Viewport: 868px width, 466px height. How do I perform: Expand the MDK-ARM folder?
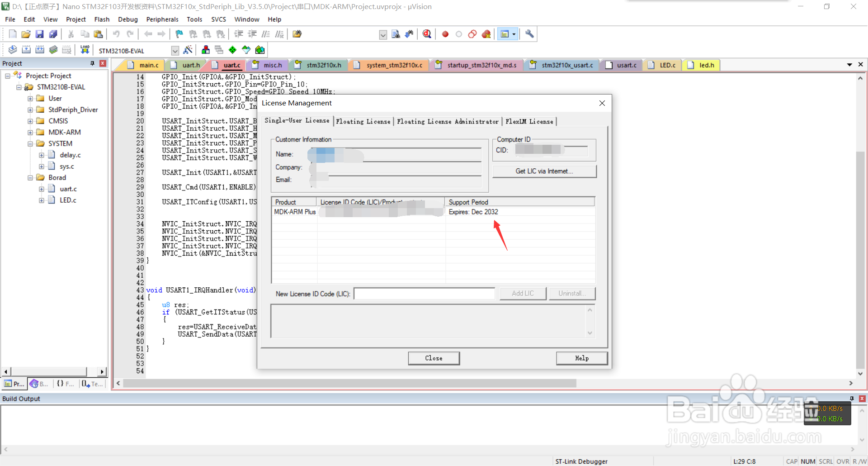point(30,133)
